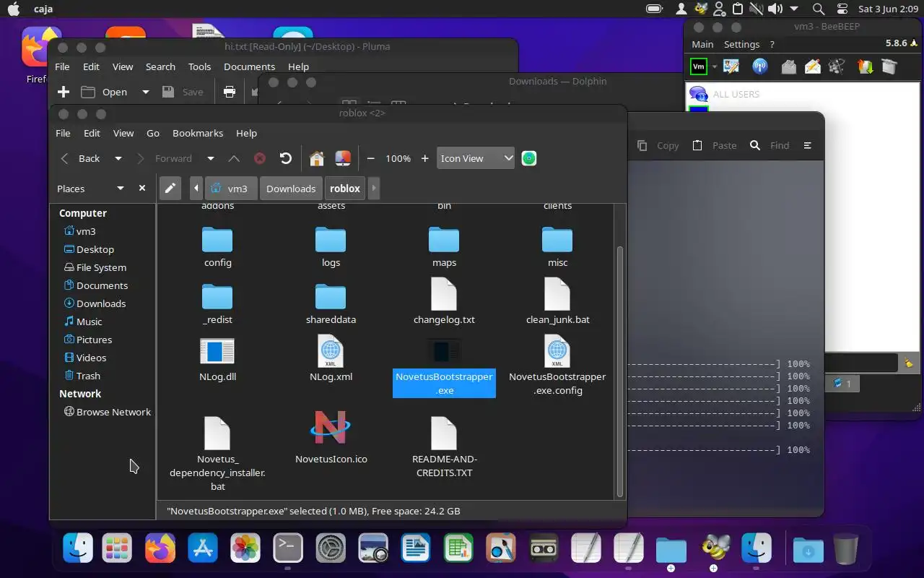Open the Icon View dropdown
Screen dimensions: 924x578
point(476,158)
